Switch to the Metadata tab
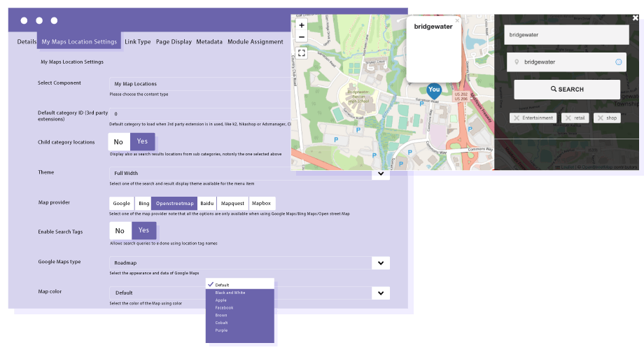The width and height of the screenshot is (644, 350). tap(209, 42)
